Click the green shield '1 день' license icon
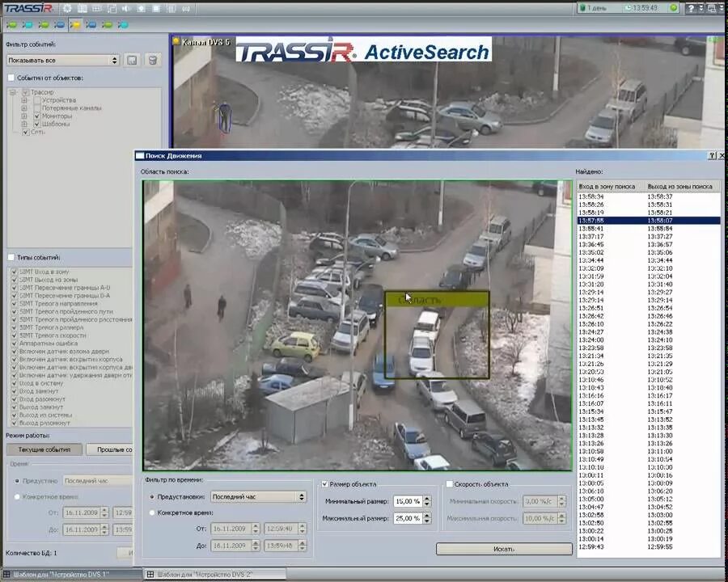This screenshot has width=728, height=582. [583, 8]
